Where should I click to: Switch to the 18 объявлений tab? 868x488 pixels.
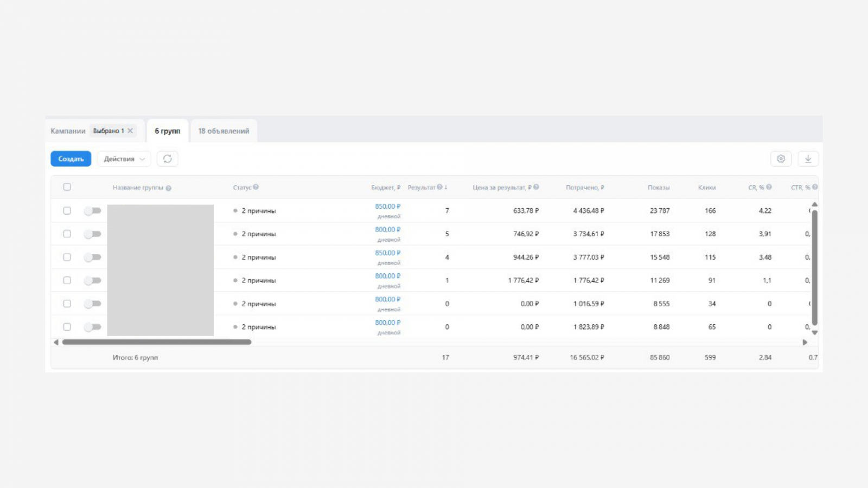224,131
